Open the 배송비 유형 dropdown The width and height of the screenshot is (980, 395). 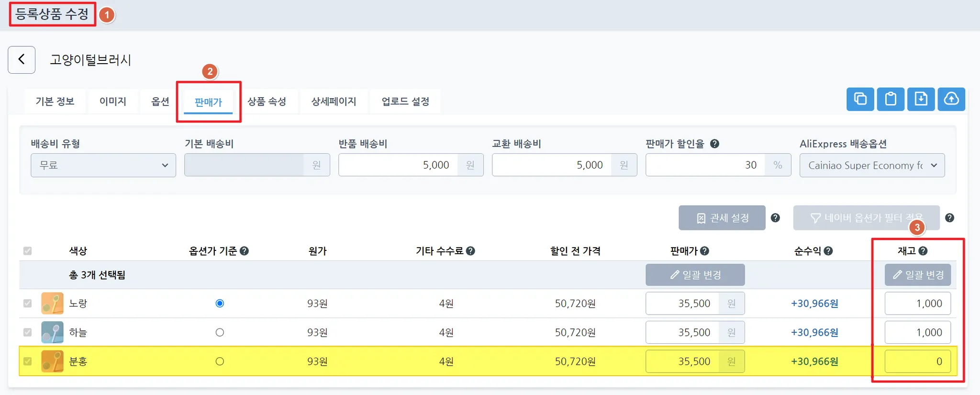[103, 165]
